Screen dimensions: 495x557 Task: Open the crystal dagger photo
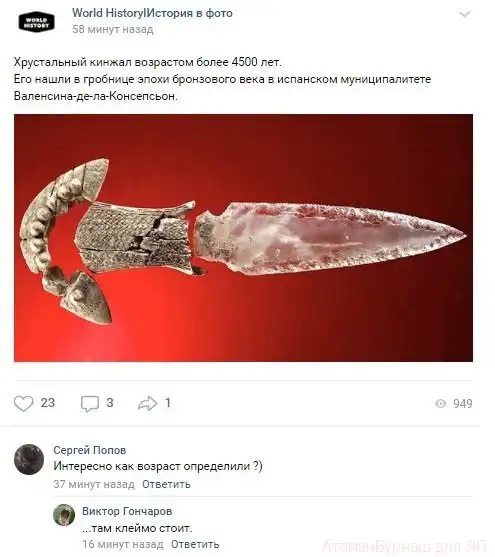[x=243, y=238]
